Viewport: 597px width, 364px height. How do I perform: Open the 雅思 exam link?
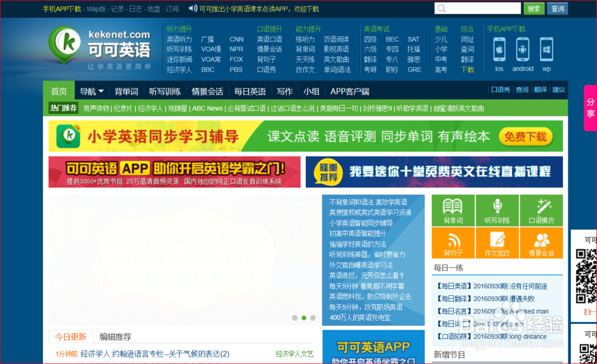pyautogui.click(x=414, y=60)
